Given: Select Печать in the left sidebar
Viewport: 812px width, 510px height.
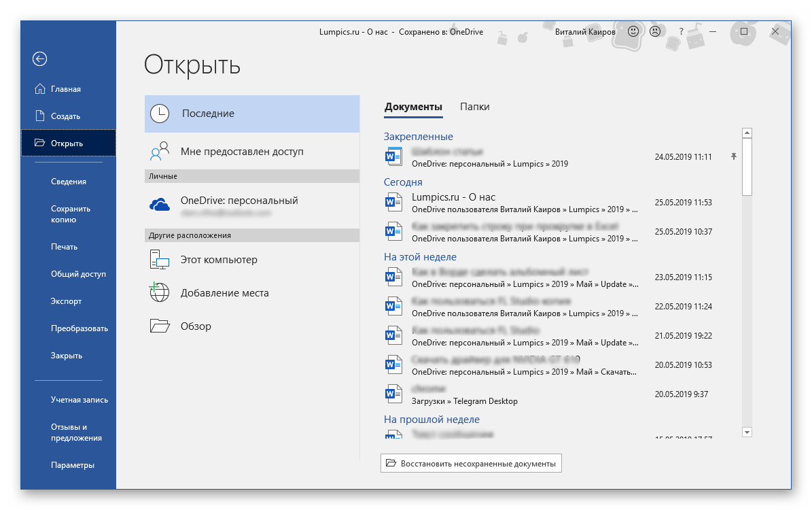Looking at the screenshot, I should (x=64, y=247).
